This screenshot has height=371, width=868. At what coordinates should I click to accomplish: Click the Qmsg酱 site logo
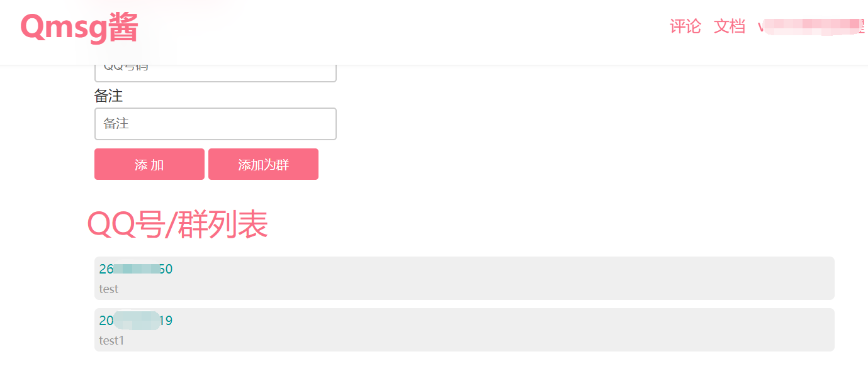[x=79, y=28]
